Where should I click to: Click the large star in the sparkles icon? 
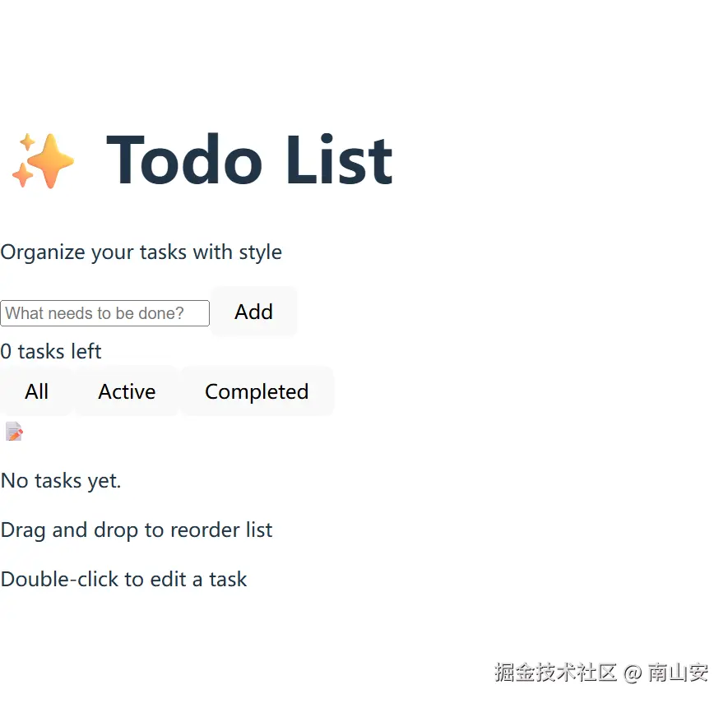(51, 162)
